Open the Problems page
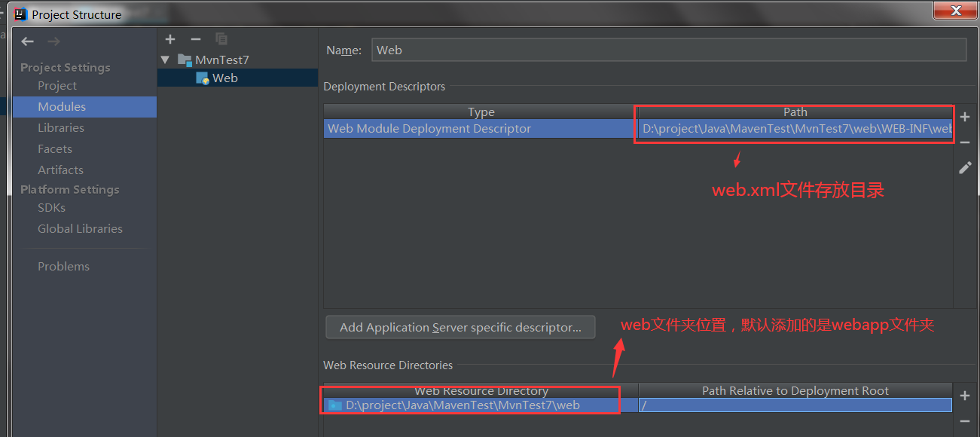The height and width of the screenshot is (437, 980). point(63,266)
